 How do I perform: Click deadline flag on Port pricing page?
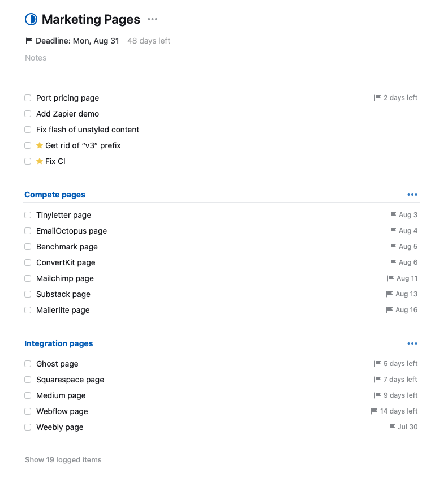(x=378, y=98)
